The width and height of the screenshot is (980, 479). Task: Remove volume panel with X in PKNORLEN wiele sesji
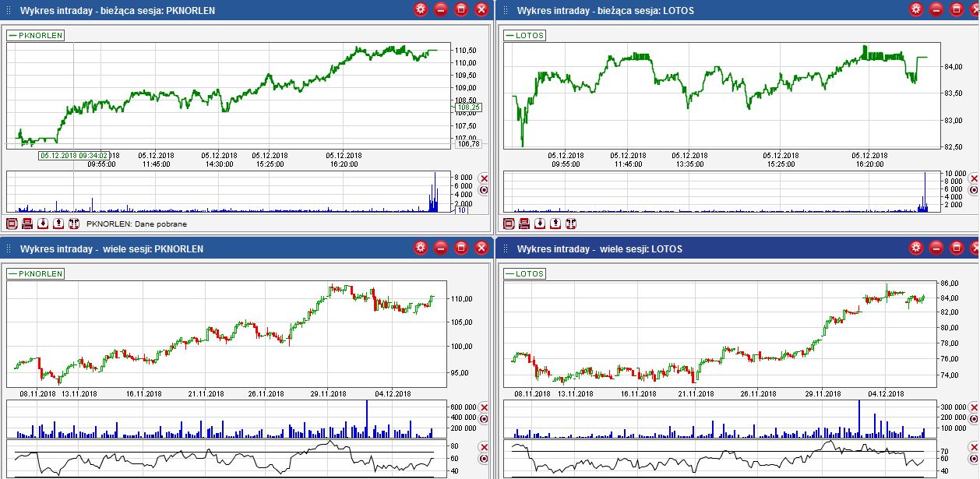483,407
